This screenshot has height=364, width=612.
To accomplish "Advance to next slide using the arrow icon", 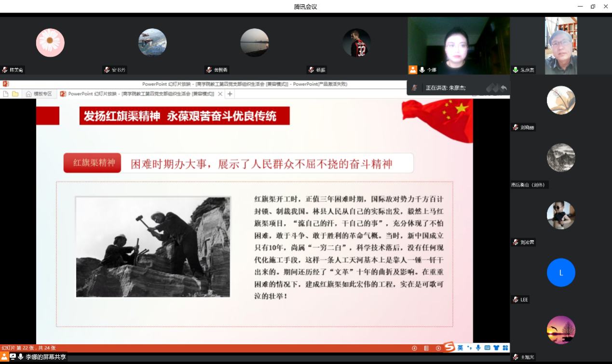I will click(x=438, y=348).
